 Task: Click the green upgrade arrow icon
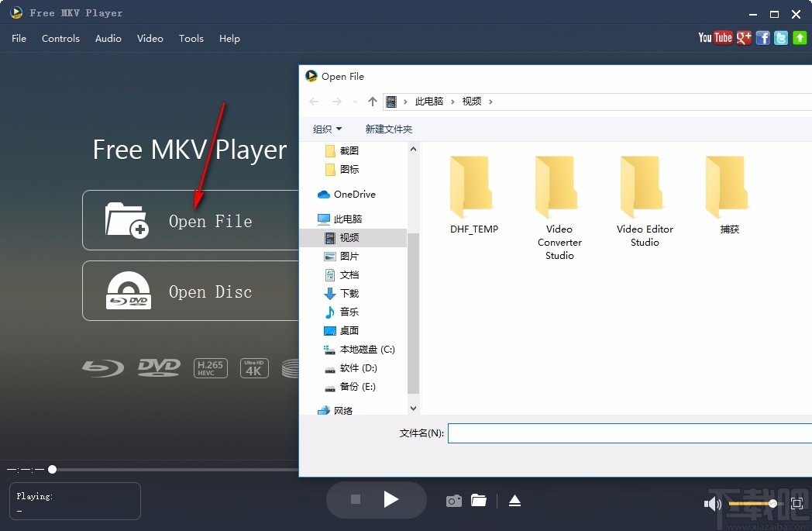pos(800,38)
